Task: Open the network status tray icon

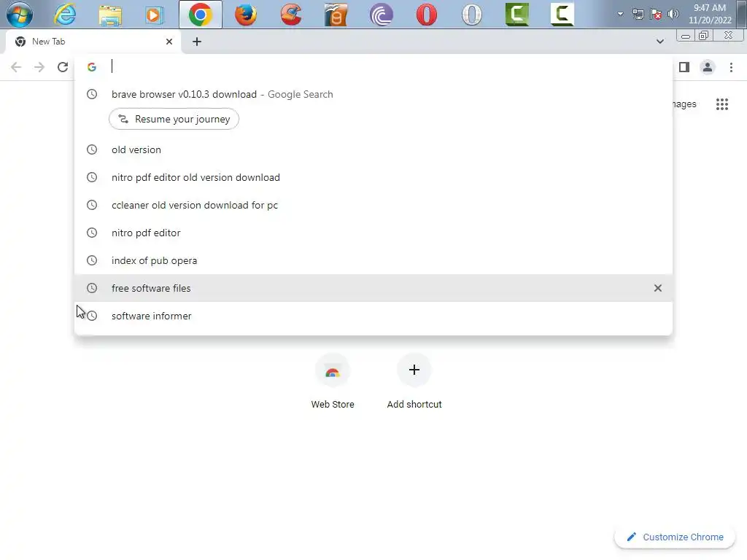Action: [638, 14]
